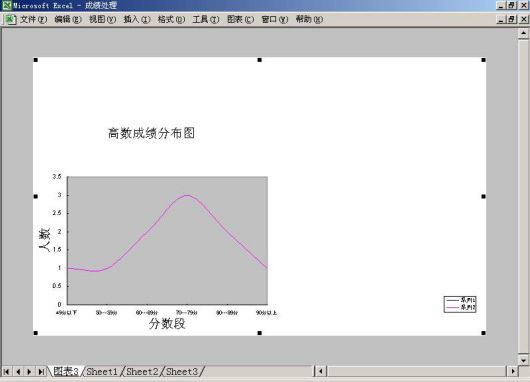Select the chart title 高数成绩分布图

click(151, 133)
